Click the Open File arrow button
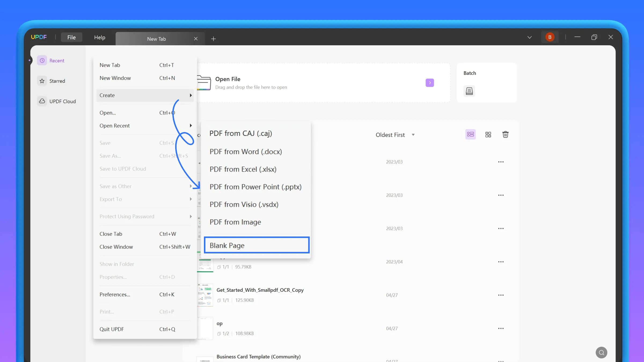644x362 pixels. pyautogui.click(x=430, y=83)
